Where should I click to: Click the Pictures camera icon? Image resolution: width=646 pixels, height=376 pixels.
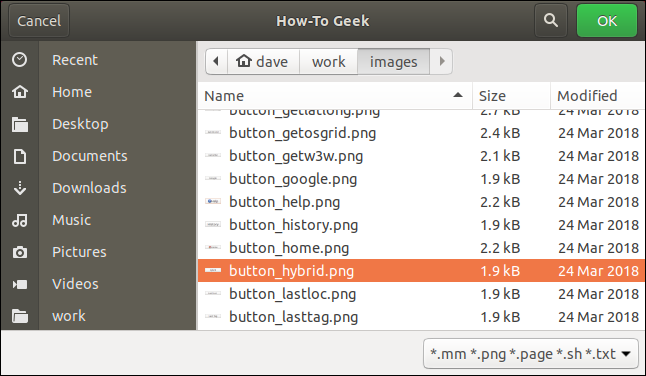19,252
